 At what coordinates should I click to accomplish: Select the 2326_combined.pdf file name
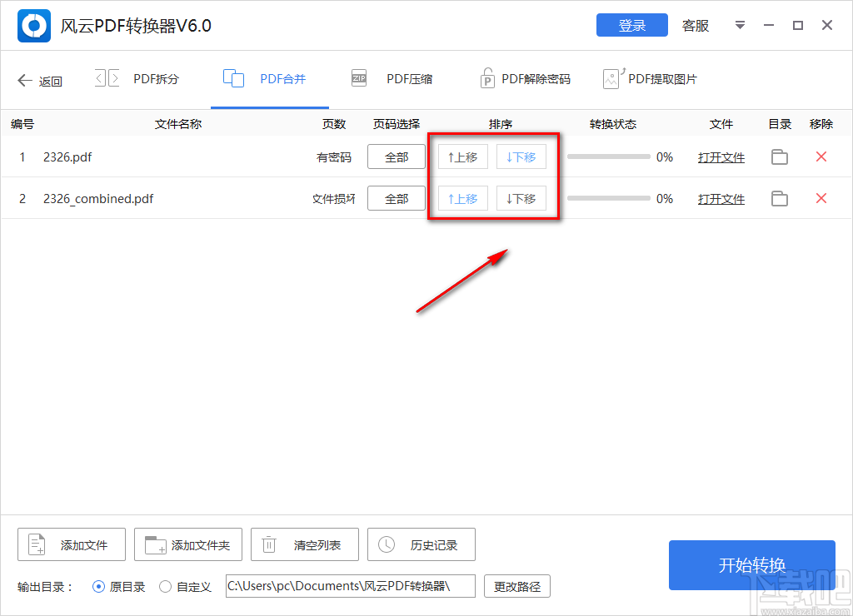(x=98, y=199)
